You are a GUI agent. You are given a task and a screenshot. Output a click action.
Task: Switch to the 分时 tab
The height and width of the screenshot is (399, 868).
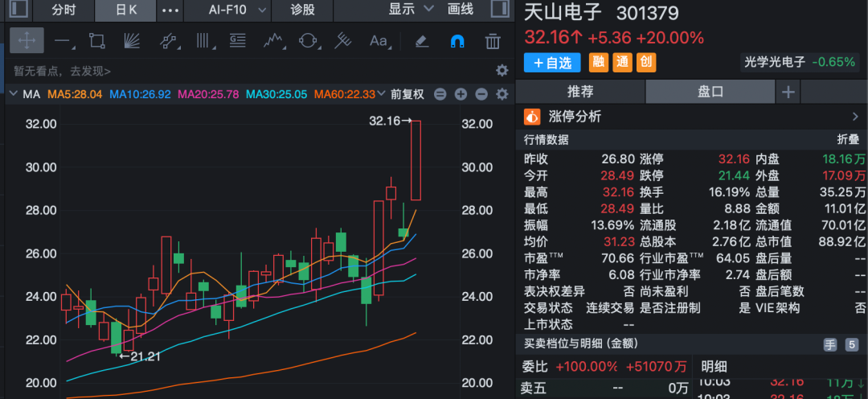[63, 10]
